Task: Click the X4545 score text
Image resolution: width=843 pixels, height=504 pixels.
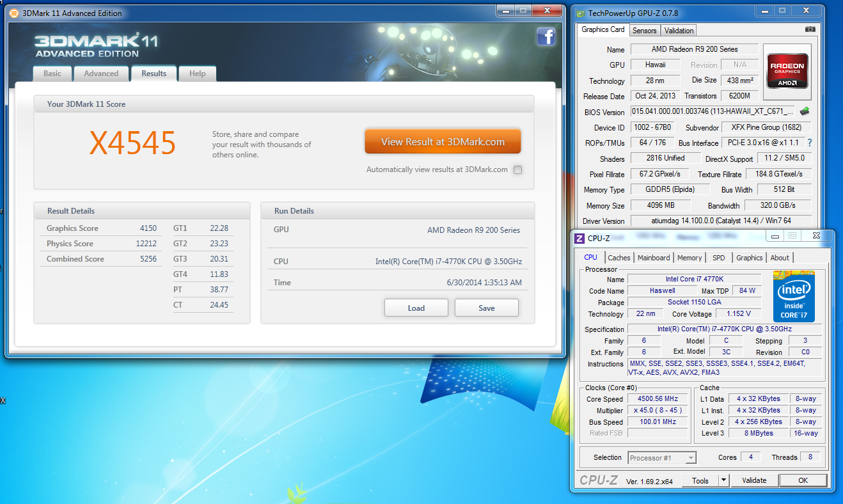Action: 132,143
